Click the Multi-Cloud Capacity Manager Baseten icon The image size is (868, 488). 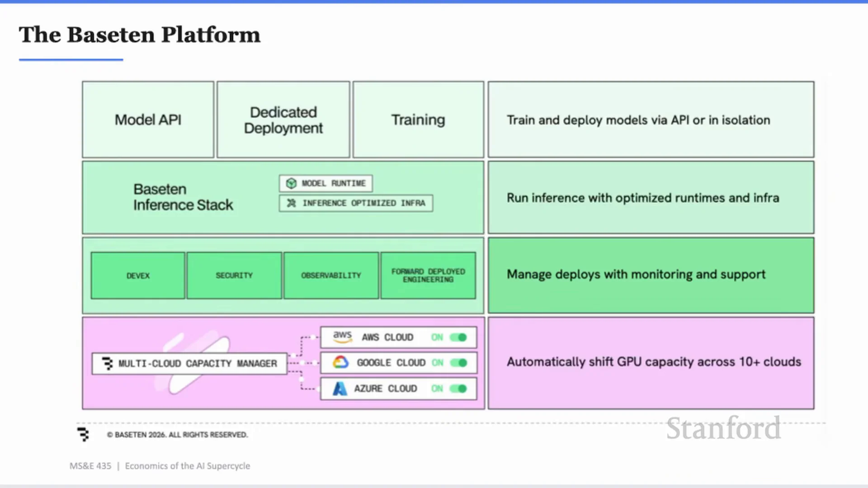coord(107,363)
